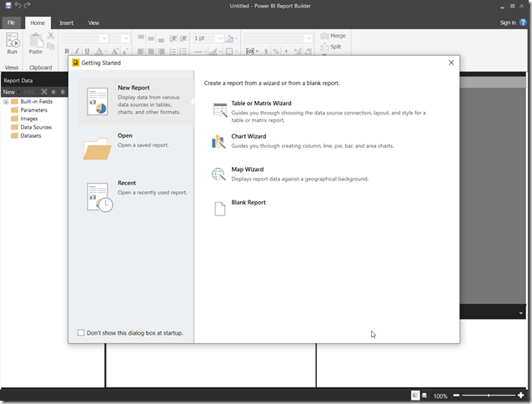The width and height of the screenshot is (532, 404).
Task: Open the font name combo box
Action: [85, 38]
